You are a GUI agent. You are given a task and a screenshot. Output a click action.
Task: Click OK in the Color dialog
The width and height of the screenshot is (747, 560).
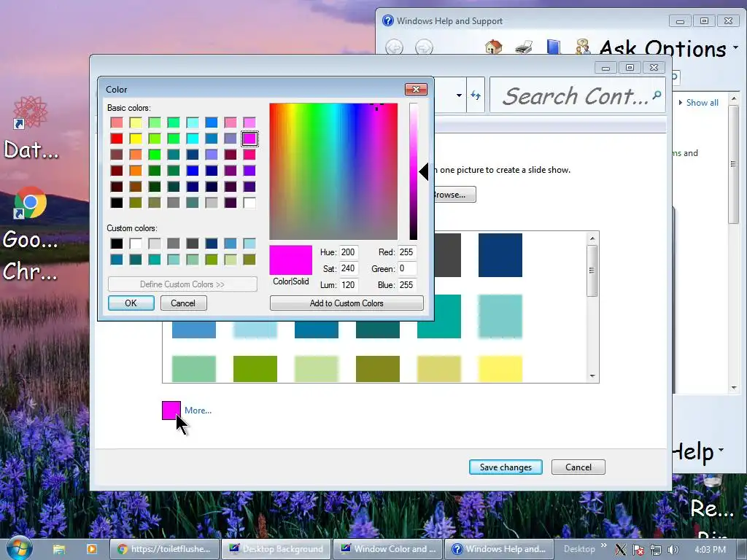[131, 303]
